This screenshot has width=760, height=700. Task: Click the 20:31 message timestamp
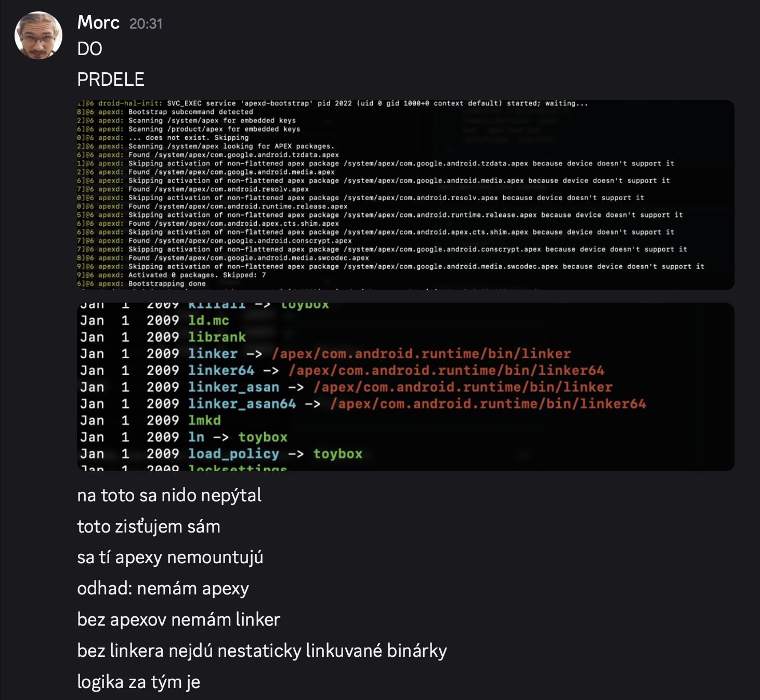coord(146,23)
